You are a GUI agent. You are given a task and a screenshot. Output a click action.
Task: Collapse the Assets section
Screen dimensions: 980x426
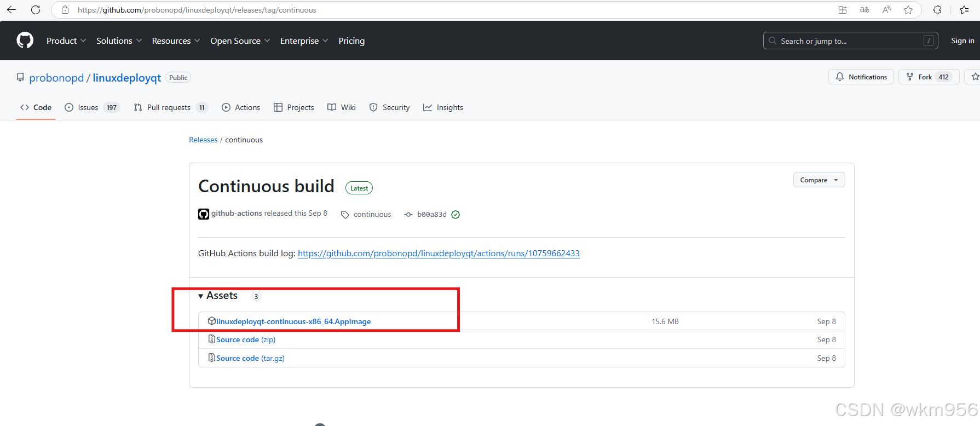tap(218, 295)
